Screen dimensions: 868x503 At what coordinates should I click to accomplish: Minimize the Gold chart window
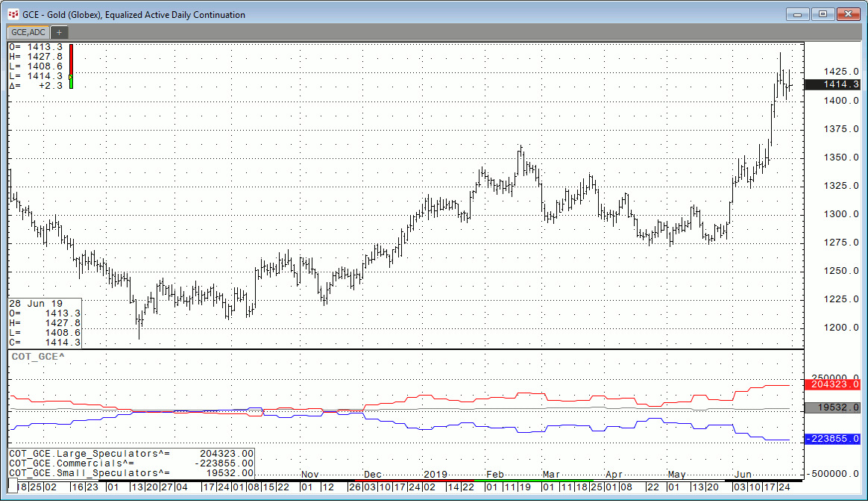pos(797,13)
